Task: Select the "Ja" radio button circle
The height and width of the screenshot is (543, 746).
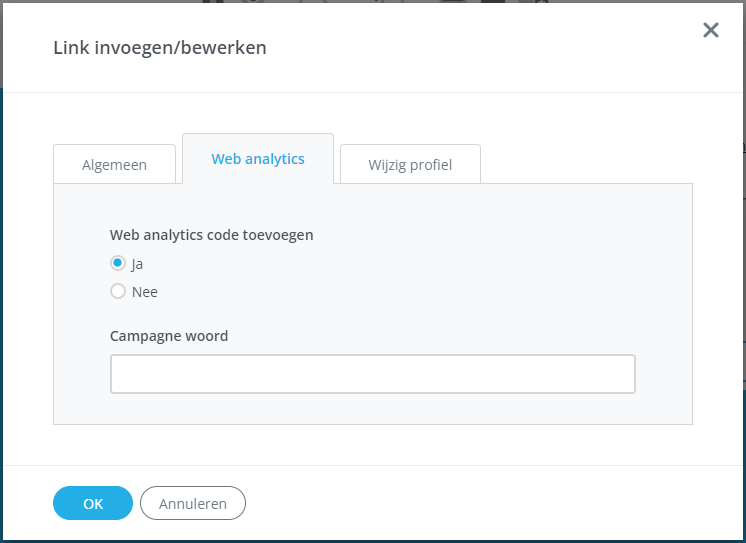Action: pyautogui.click(x=118, y=264)
